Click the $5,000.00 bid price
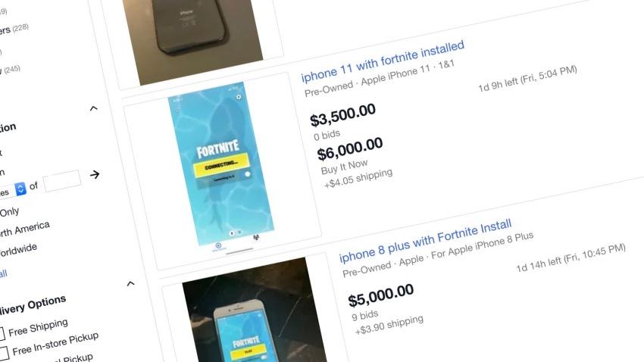 pyautogui.click(x=381, y=295)
